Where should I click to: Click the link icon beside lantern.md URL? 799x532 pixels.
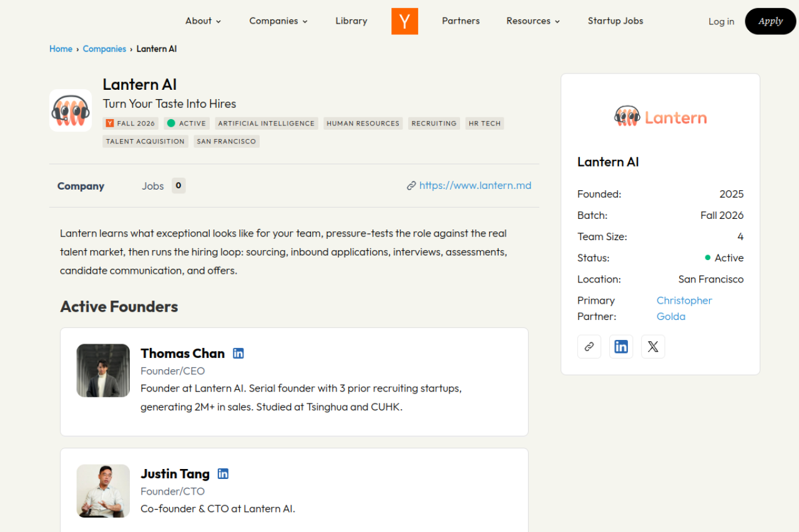[411, 185]
